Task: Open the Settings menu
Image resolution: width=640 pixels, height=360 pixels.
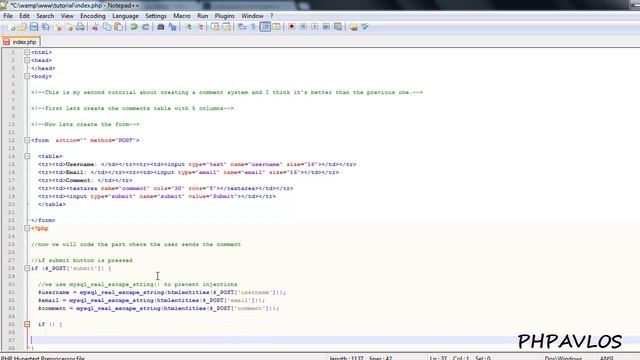Action: pos(156,16)
